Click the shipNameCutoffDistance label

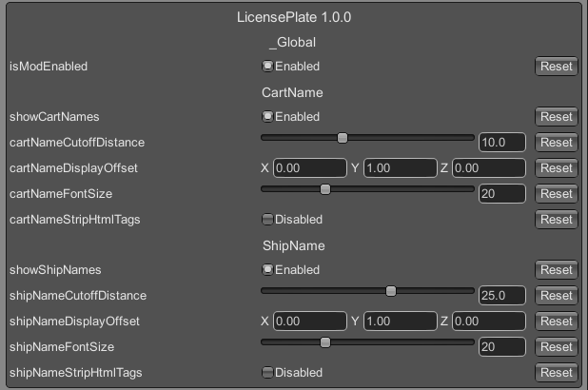[x=78, y=296]
